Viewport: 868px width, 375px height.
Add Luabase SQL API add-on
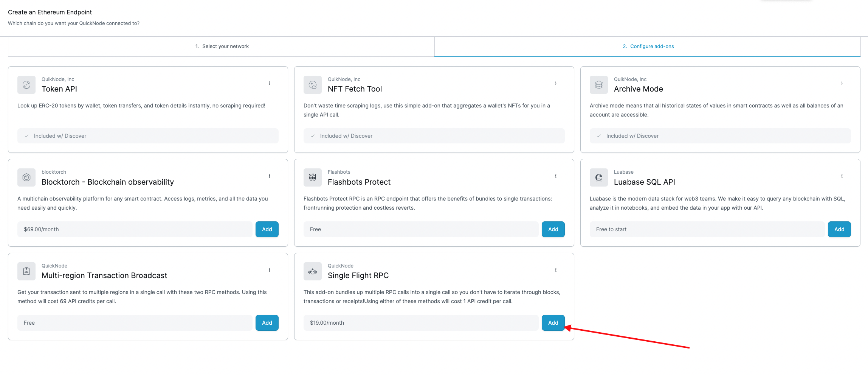(x=839, y=229)
